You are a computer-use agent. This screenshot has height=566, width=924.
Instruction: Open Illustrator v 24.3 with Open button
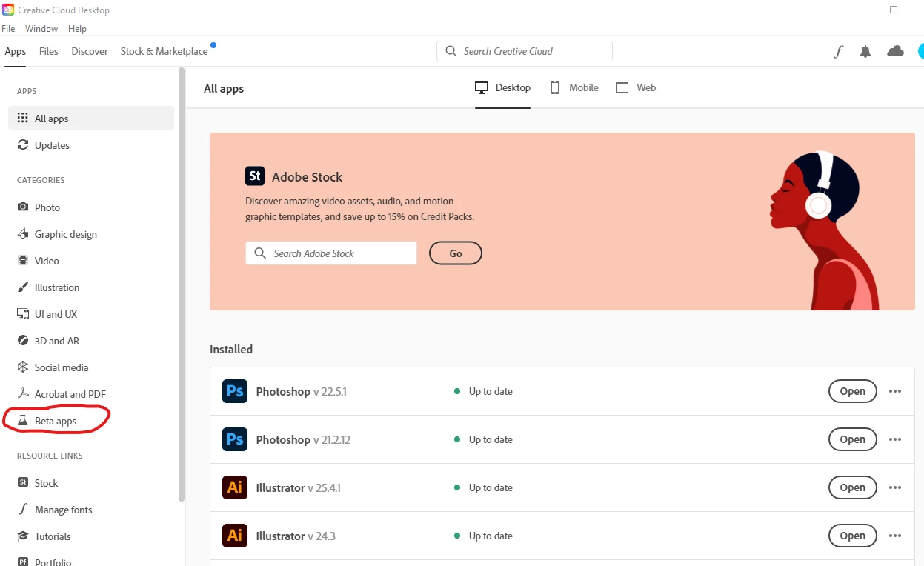coord(852,536)
